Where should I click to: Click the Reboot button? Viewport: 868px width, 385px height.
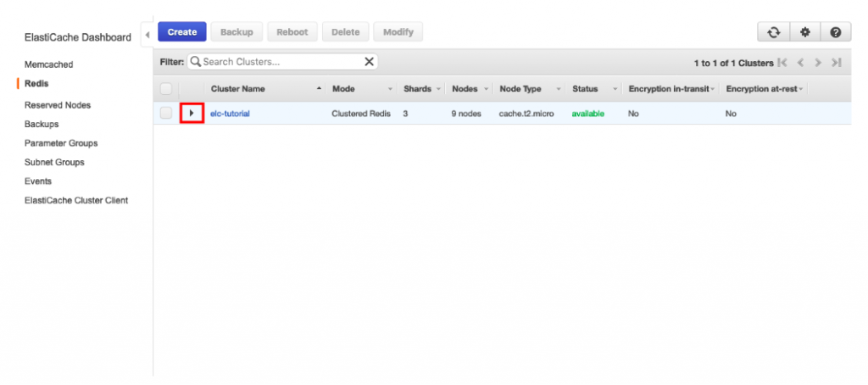point(292,32)
